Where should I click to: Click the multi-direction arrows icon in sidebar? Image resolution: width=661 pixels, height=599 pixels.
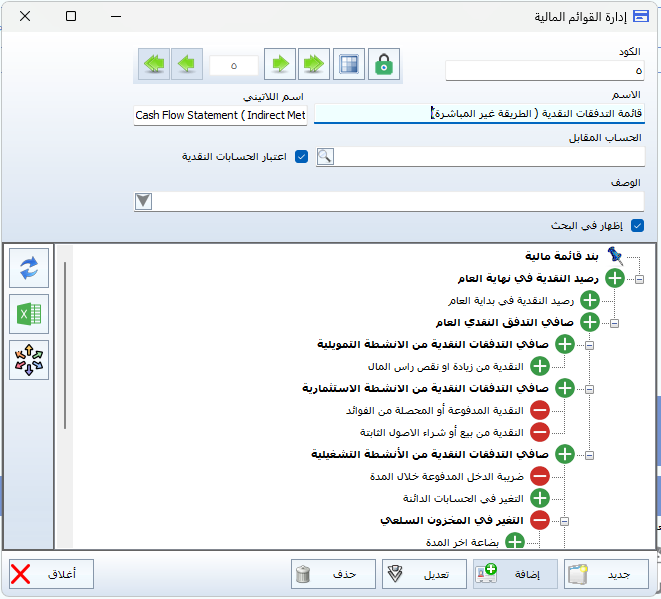pos(28,360)
